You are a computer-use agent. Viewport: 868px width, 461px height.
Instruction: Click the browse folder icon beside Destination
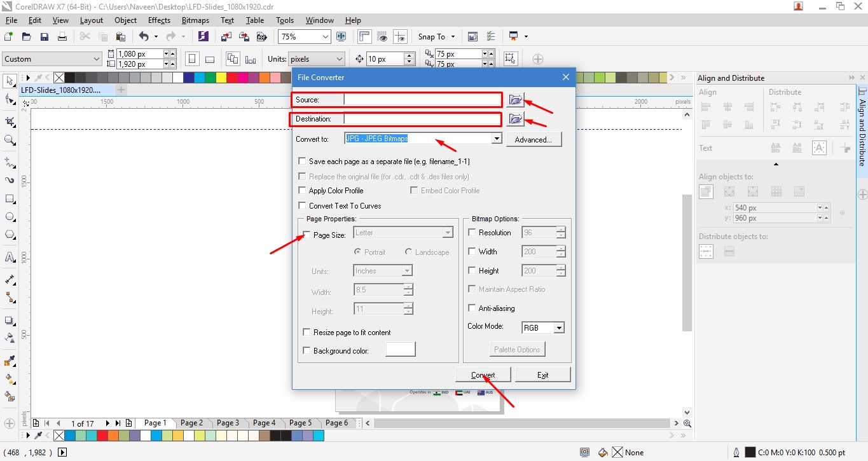[x=515, y=119]
